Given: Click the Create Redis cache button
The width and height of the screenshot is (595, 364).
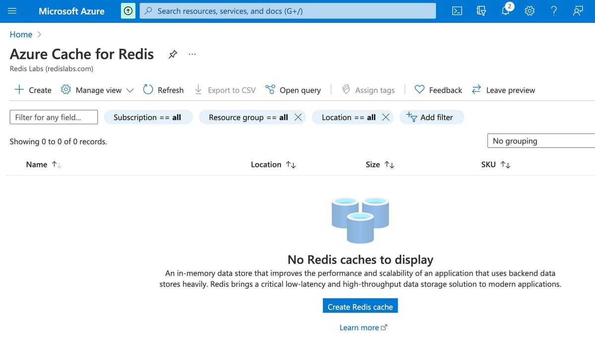Looking at the screenshot, I should click(360, 306).
